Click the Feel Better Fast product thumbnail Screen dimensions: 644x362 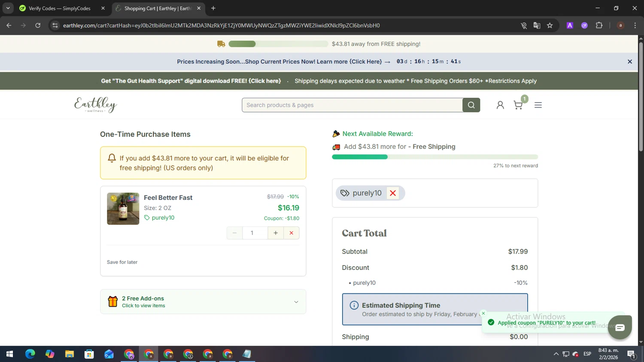(123, 208)
